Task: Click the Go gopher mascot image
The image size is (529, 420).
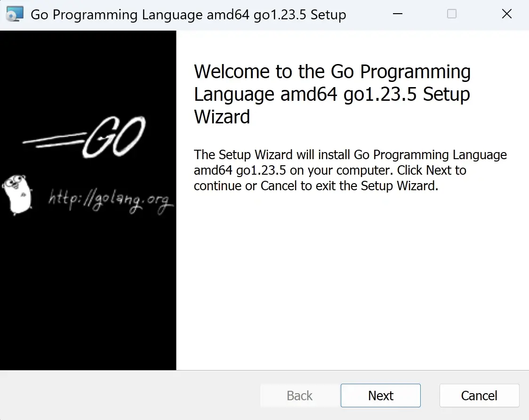Action: point(17,194)
